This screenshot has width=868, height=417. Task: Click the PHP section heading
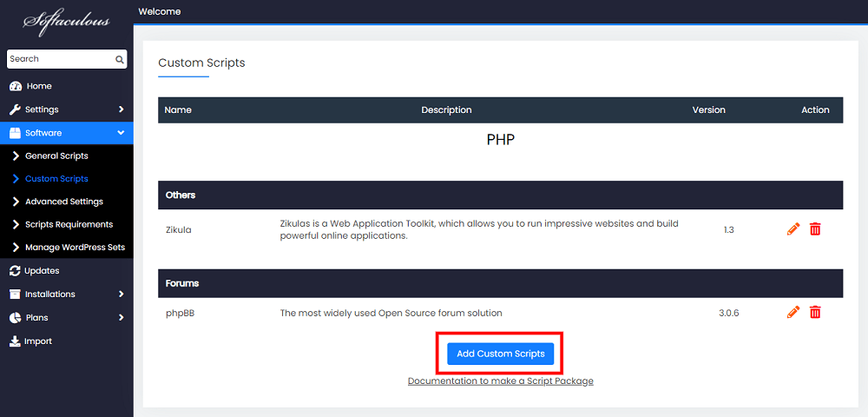click(501, 140)
